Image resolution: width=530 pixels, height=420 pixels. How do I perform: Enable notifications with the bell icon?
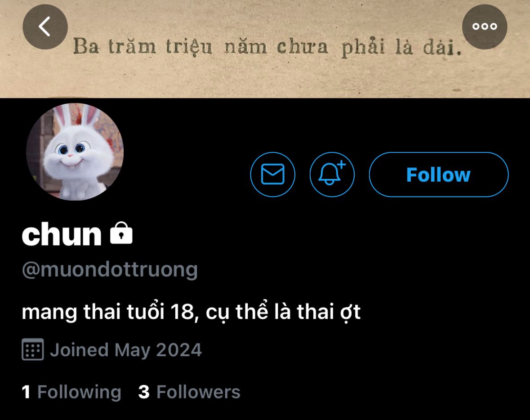332,174
